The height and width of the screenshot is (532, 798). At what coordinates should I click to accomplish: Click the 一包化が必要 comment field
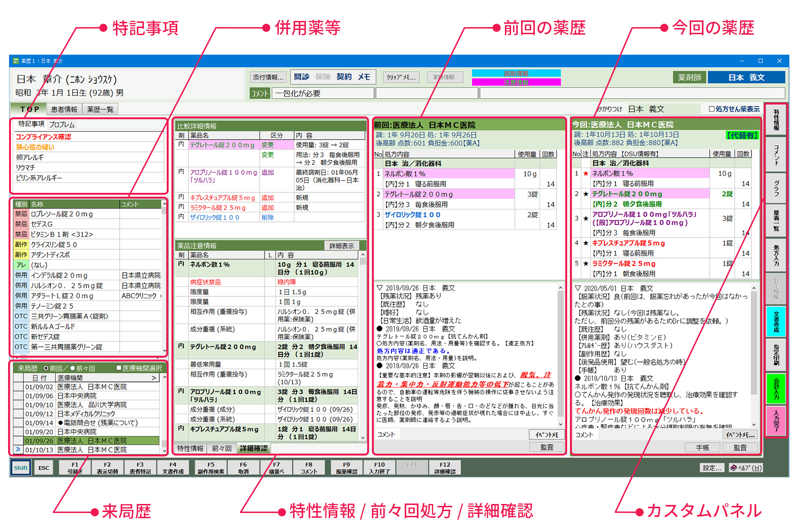(x=323, y=93)
